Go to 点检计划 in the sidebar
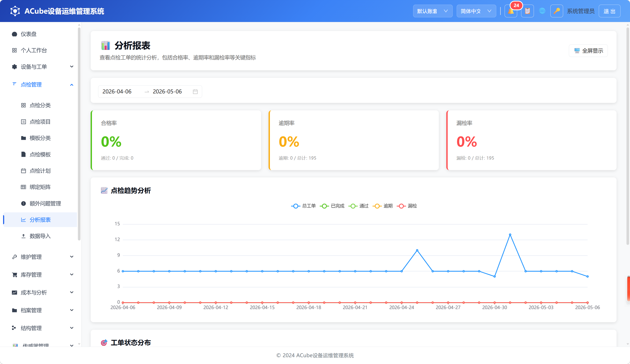630x364 pixels. (40, 171)
